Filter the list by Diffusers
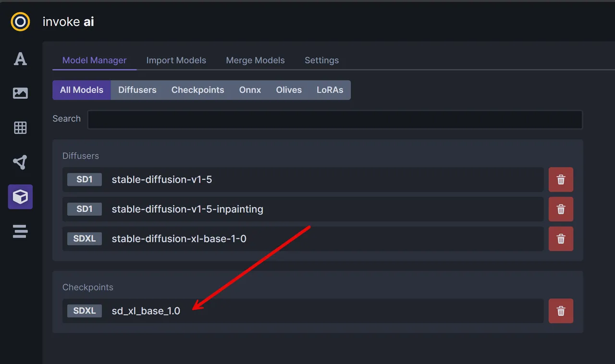The height and width of the screenshot is (364, 615). point(137,90)
